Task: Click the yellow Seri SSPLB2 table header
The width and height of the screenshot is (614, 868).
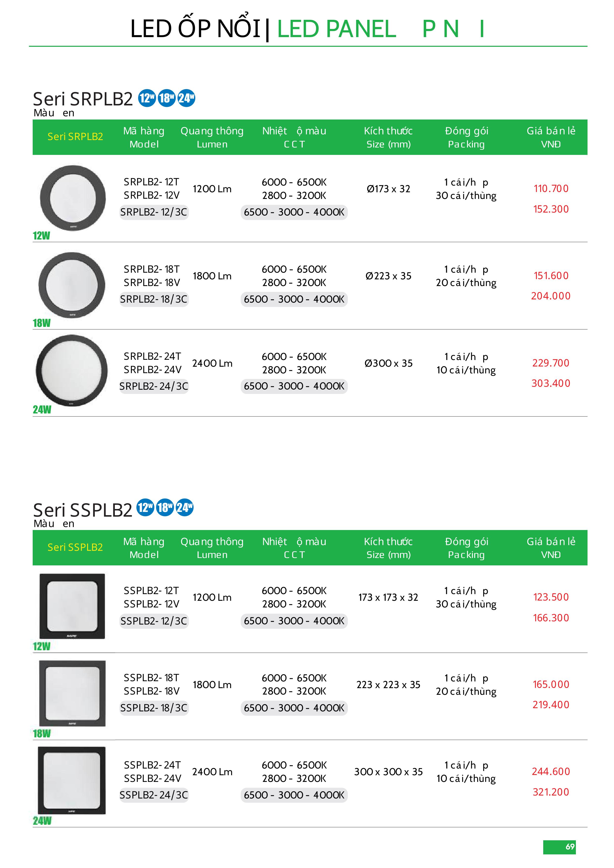Action: point(75,547)
